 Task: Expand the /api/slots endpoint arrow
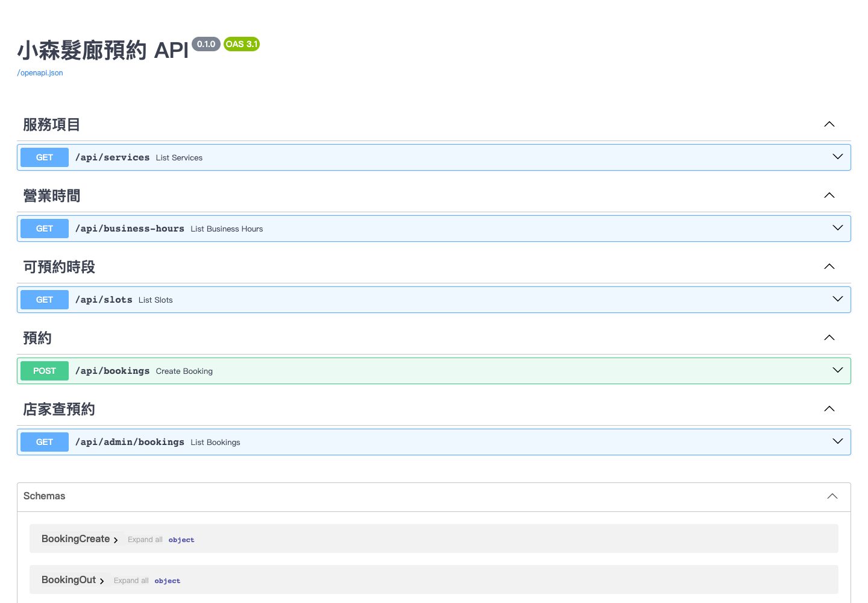[x=838, y=299]
